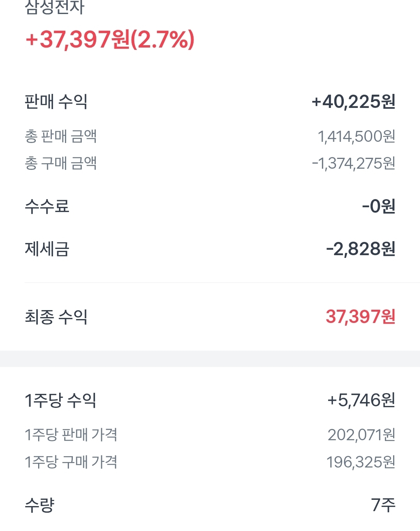The height and width of the screenshot is (531, 420).
Task: Tap the 196,325원 per-share purchase price
Action: coord(360,462)
